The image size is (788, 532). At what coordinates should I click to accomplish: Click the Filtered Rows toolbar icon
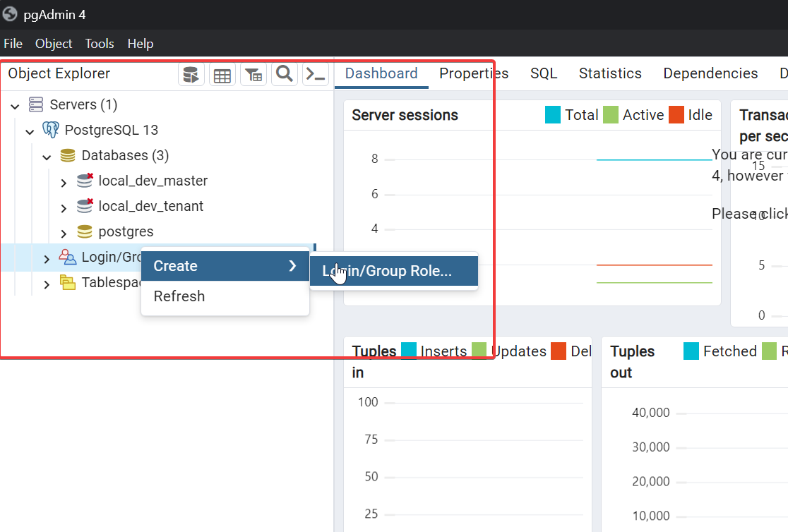[x=253, y=75]
